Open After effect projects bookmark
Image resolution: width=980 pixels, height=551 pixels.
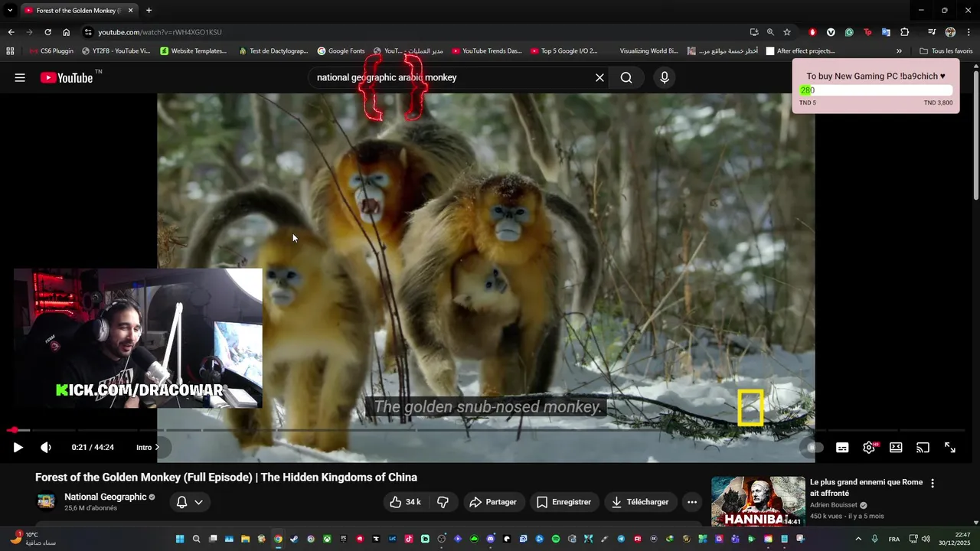[x=801, y=51]
